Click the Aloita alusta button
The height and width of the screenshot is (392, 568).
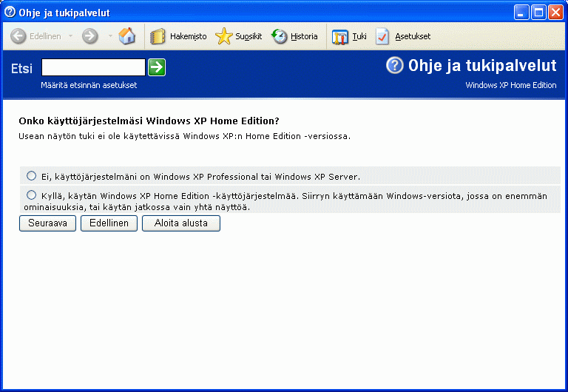point(181,223)
